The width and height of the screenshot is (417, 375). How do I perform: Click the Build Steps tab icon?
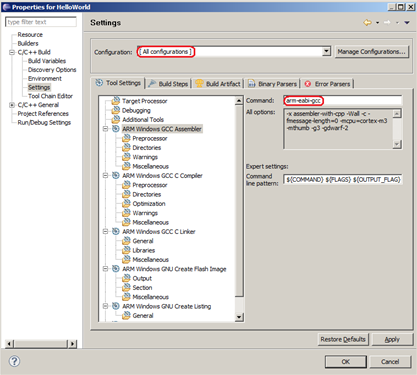pyautogui.click(x=152, y=84)
